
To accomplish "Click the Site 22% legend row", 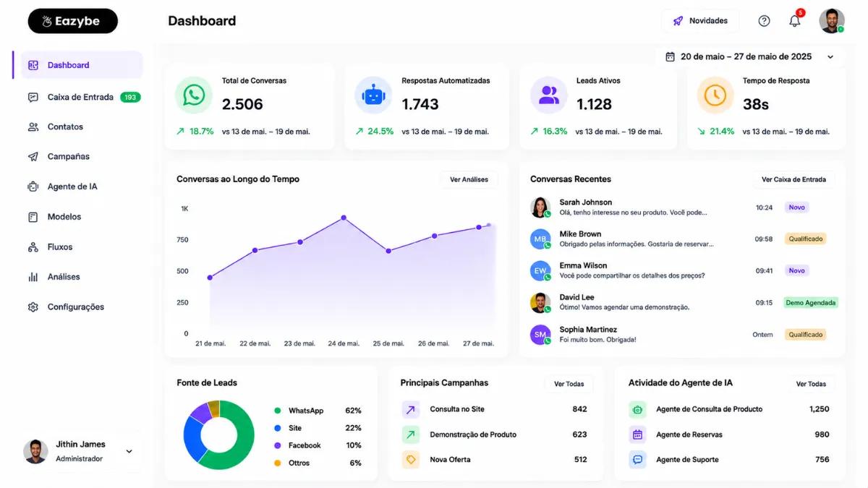I will point(318,428).
